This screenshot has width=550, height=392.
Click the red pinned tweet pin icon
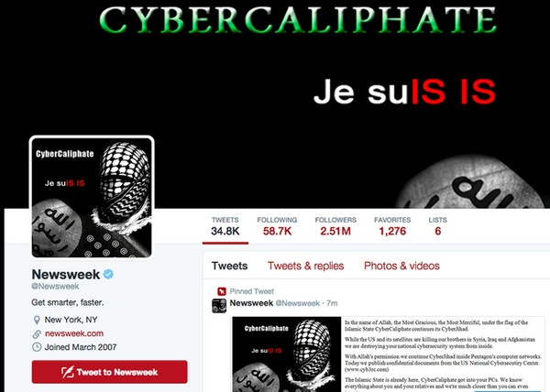coord(221,291)
